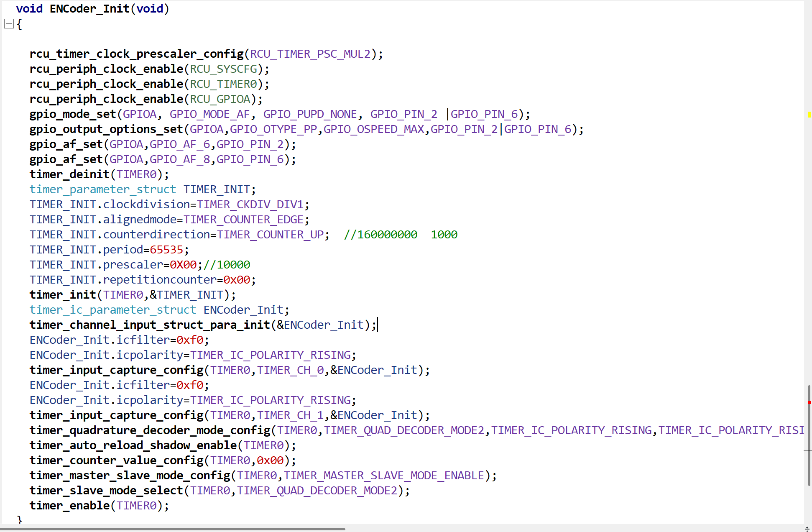Click GPIO_AF_8 in gpio_af_set call
Viewport: 812px width, 532px height.
click(180, 159)
